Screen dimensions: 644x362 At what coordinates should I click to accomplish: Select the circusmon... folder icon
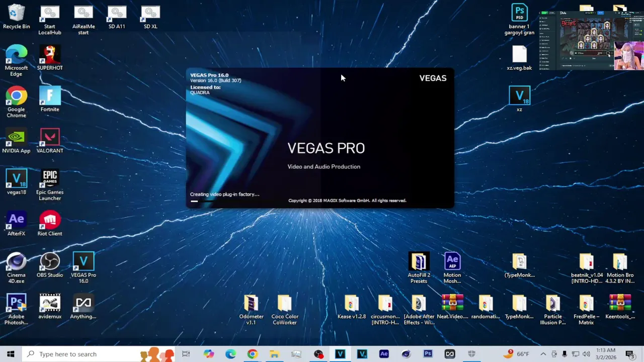tap(385, 309)
